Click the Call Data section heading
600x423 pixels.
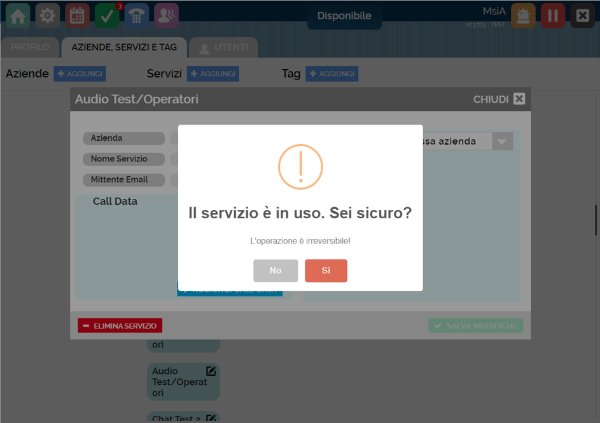115,201
